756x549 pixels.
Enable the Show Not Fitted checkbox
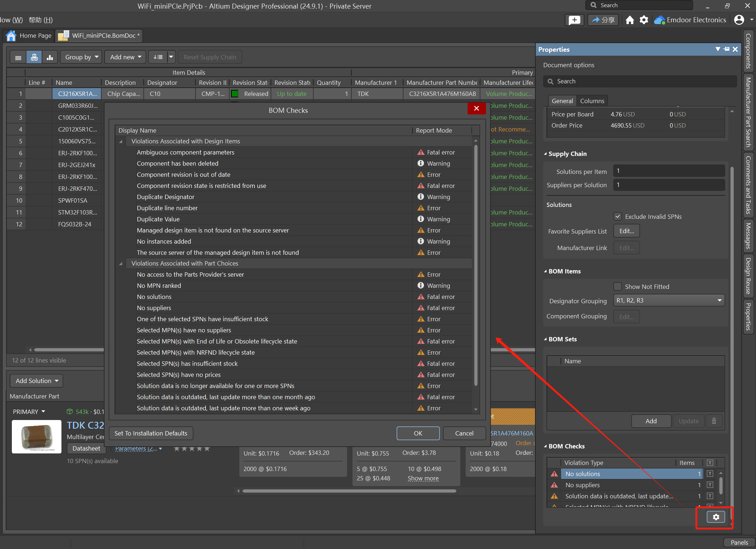click(618, 286)
